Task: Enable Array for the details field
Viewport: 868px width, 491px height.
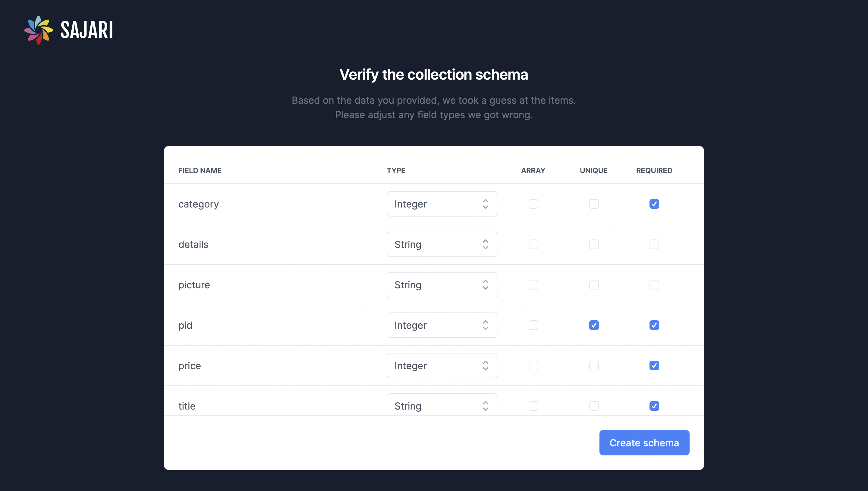Action: (x=533, y=245)
